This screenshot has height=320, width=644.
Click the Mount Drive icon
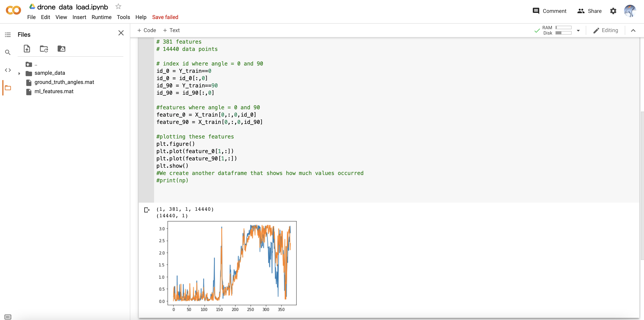pyautogui.click(x=61, y=49)
